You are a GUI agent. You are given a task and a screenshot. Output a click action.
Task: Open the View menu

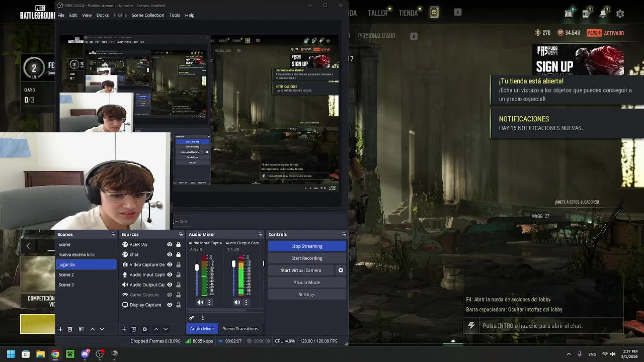coord(87,15)
